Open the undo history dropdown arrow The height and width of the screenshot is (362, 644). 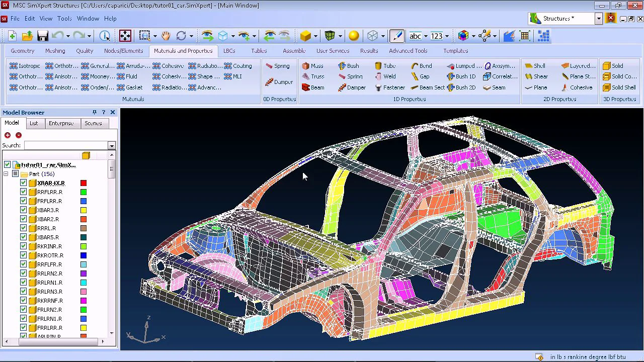tap(68, 36)
